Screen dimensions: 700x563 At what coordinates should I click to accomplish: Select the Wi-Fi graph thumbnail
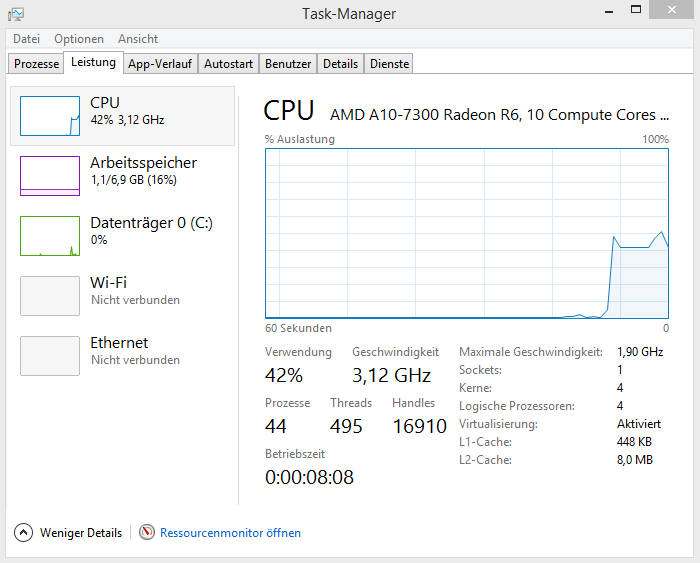pyautogui.click(x=50, y=296)
